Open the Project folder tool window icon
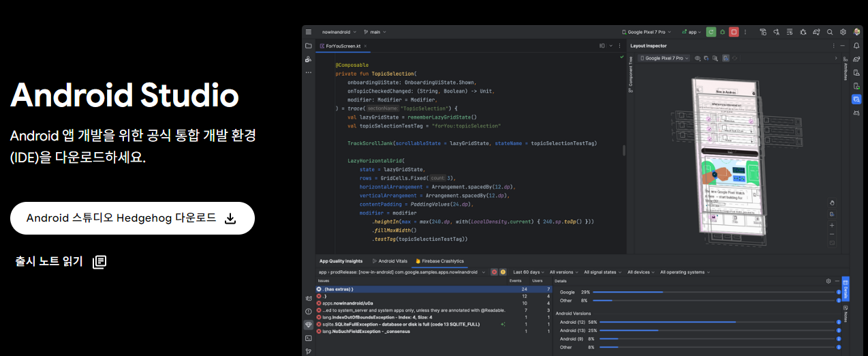 click(x=309, y=46)
